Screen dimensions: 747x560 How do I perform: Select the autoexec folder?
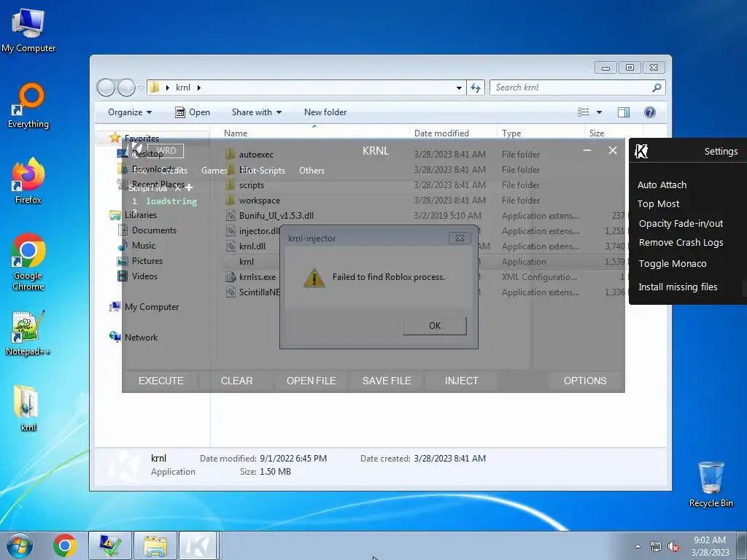click(x=256, y=155)
